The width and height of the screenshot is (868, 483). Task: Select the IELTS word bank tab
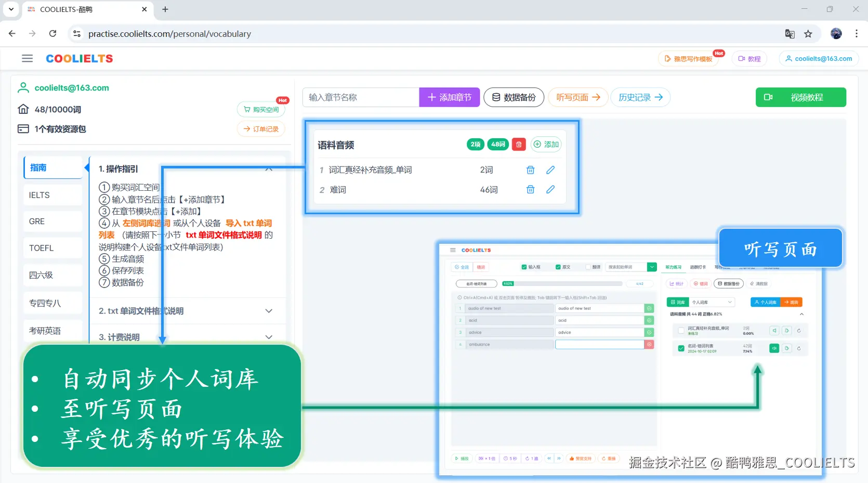tap(53, 195)
